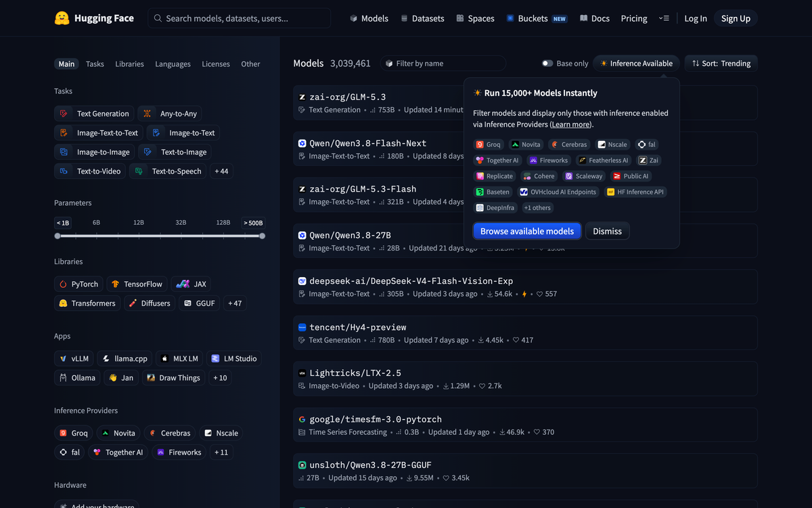Switch to the Licenses filter tab
The width and height of the screenshot is (812, 508).
coord(216,64)
